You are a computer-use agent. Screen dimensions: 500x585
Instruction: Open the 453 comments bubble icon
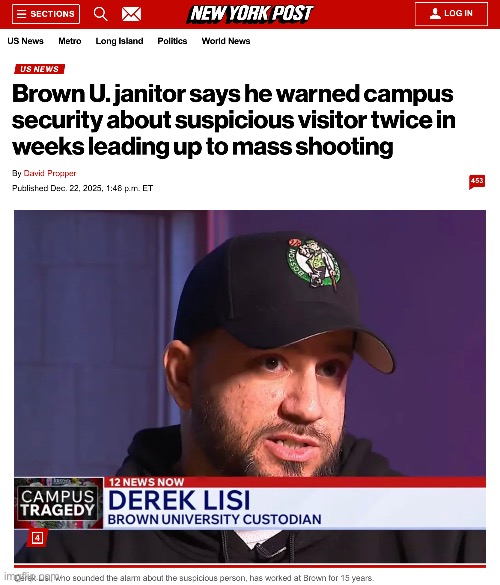(x=477, y=182)
